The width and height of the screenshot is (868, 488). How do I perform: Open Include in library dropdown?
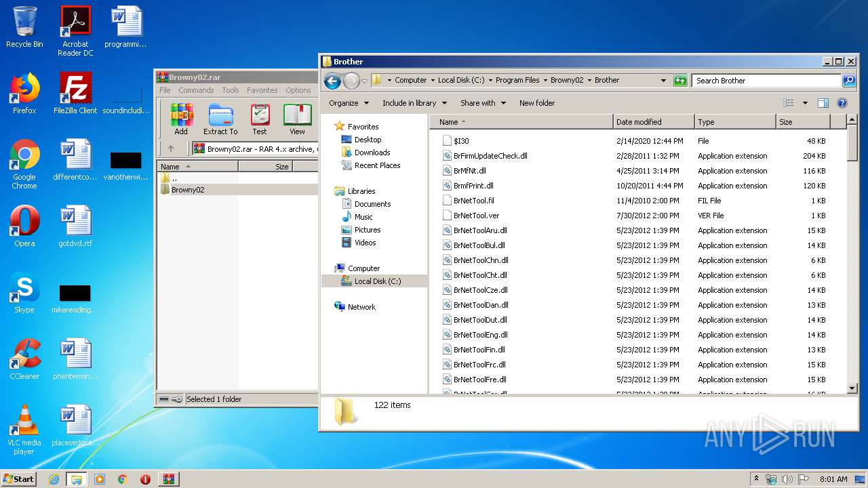point(414,103)
